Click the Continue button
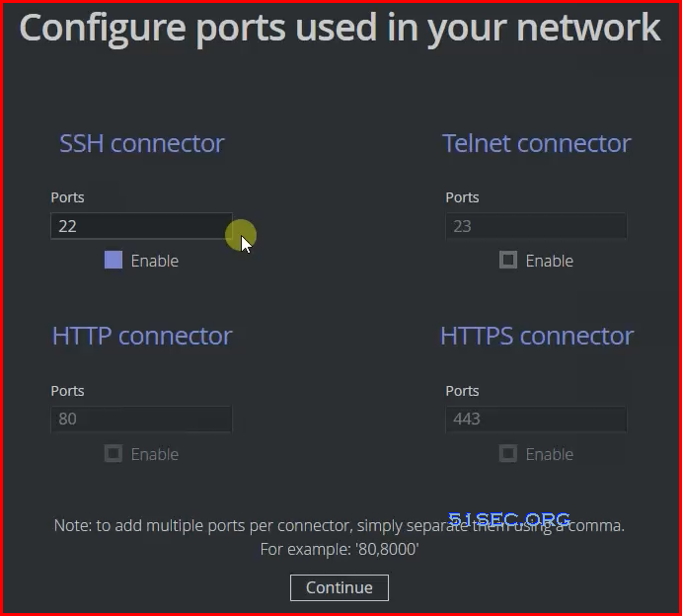 point(340,587)
